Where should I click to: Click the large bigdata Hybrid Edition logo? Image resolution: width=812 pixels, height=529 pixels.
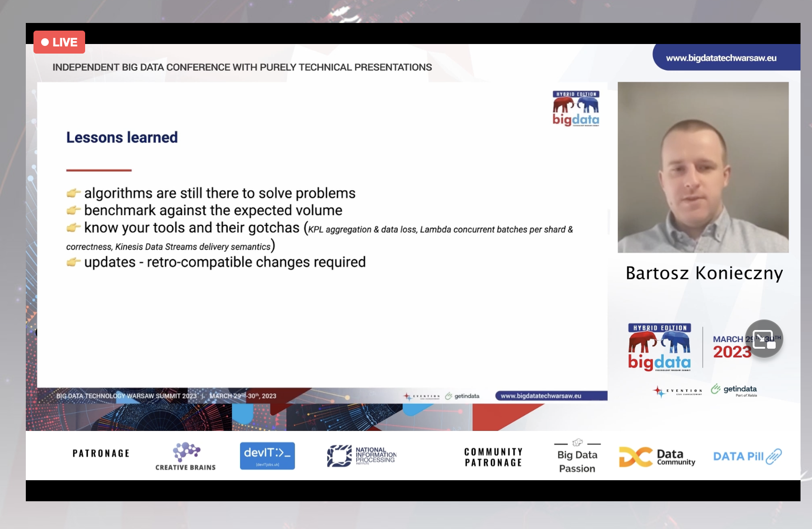click(659, 348)
